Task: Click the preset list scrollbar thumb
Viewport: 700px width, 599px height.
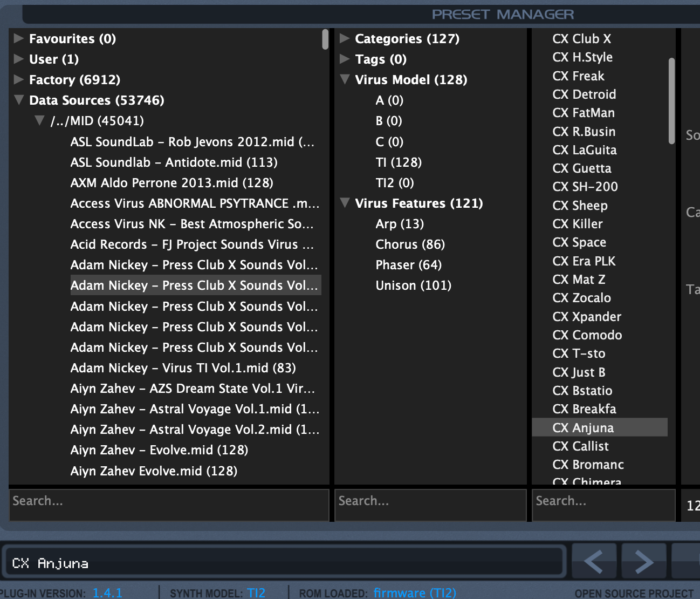Action: pos(671,101)
